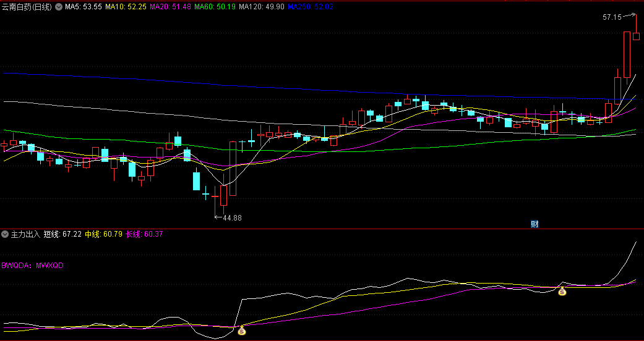The height and width of the screenshot is (341, 644).
Task: Click the 财 financial marker icon
Action: 535,224
